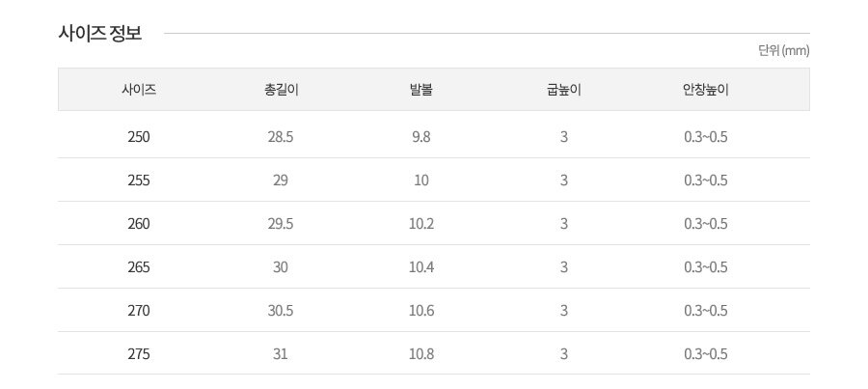Click size 265 in the table
The height and width of the screenshot is (389, 868).
coord(139,267)
